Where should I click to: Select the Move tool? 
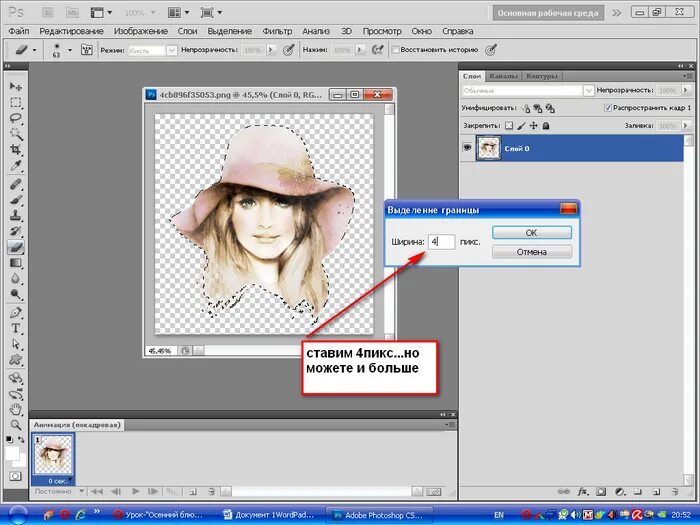16,86
